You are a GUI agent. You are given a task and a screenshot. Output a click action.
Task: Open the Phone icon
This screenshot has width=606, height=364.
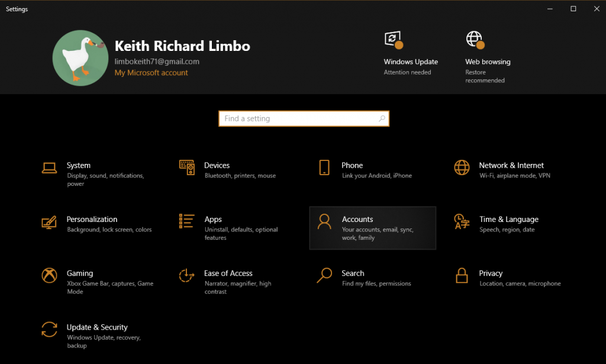tap(324, 167)
